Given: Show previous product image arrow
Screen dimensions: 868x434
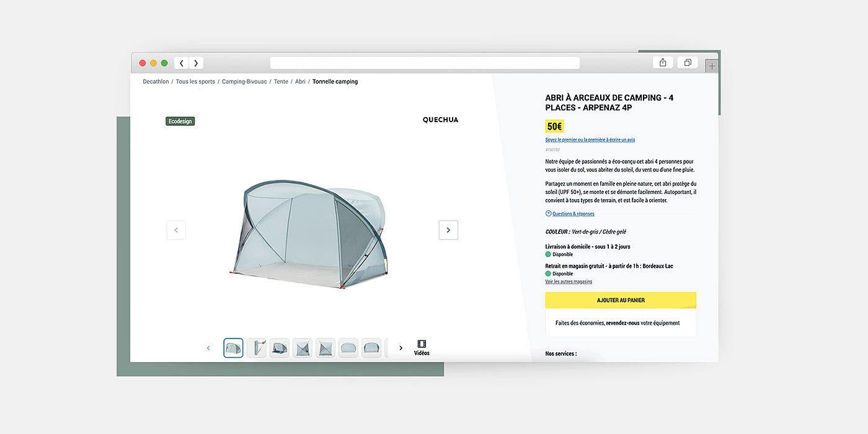Looking at the screenshot, I should pyautogui.click(x=176, y=230).
